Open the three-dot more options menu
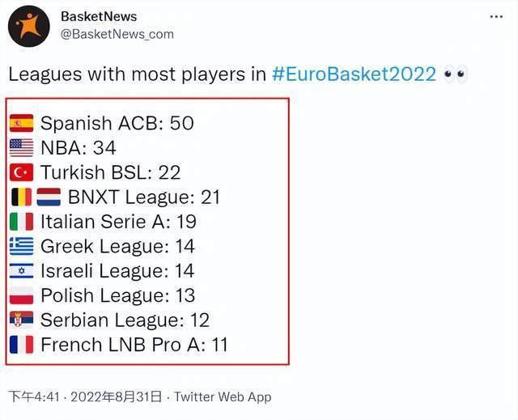This screenshot has height=420, width=518. point(496,16)
